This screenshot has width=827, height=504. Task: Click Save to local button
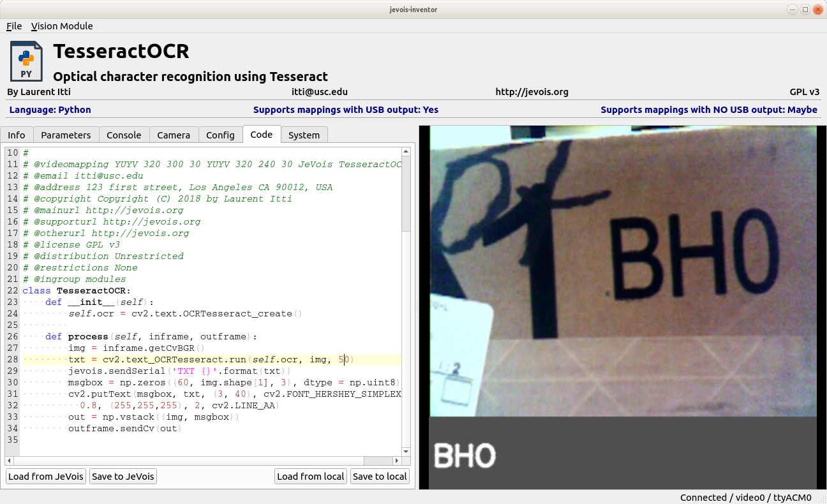click(x=380, y=477)
